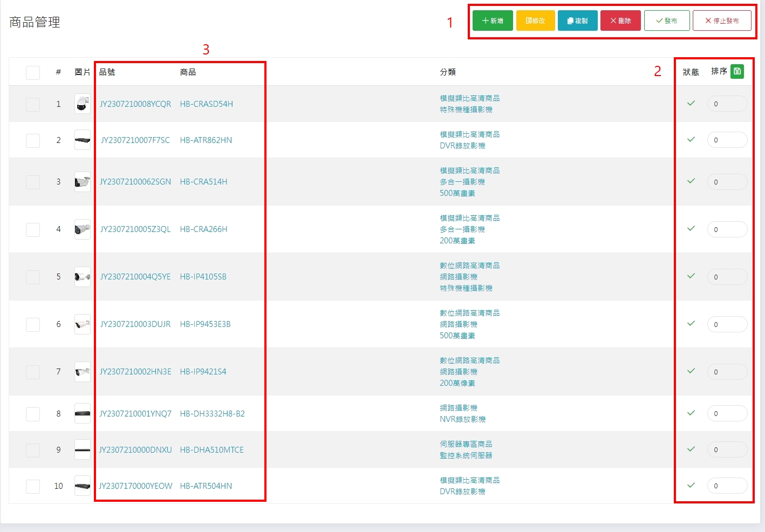Click the 特殊機種攝影機 category link in row 1
765x532 pixels.
coord(466,110)
